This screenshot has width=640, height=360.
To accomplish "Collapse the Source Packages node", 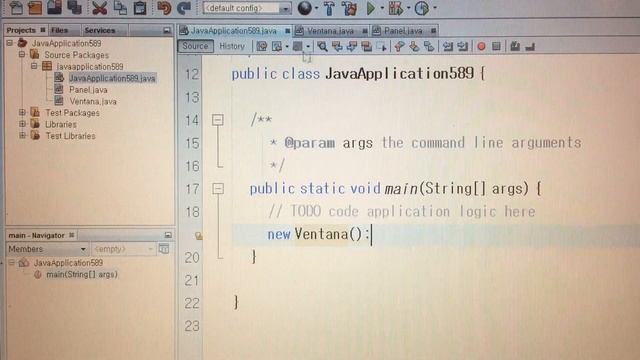I will tap(22, 54).
